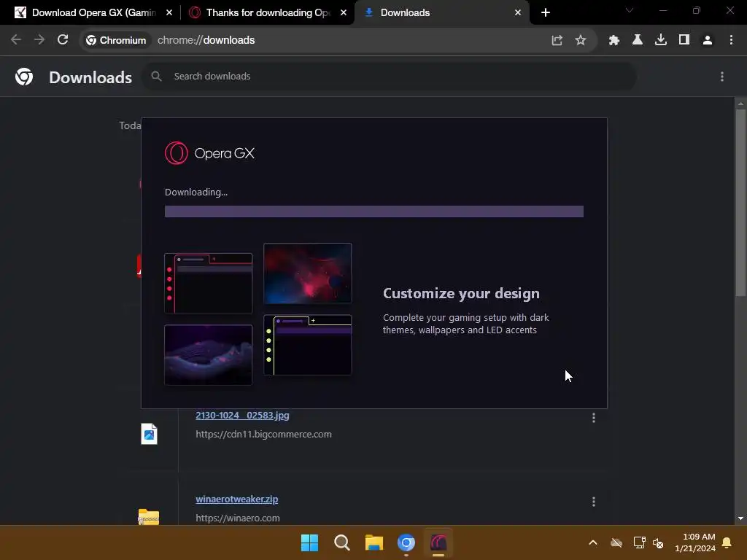Click the scrollbar down arrow
This screenshot has height=560, width=747.
click(x=740, y=518)
